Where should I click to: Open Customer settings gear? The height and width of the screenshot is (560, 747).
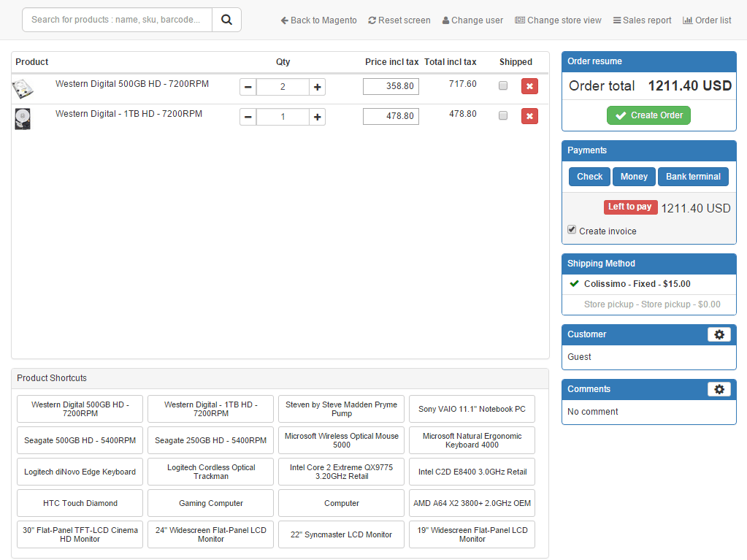pyautogui.click(x=719, y=334)
